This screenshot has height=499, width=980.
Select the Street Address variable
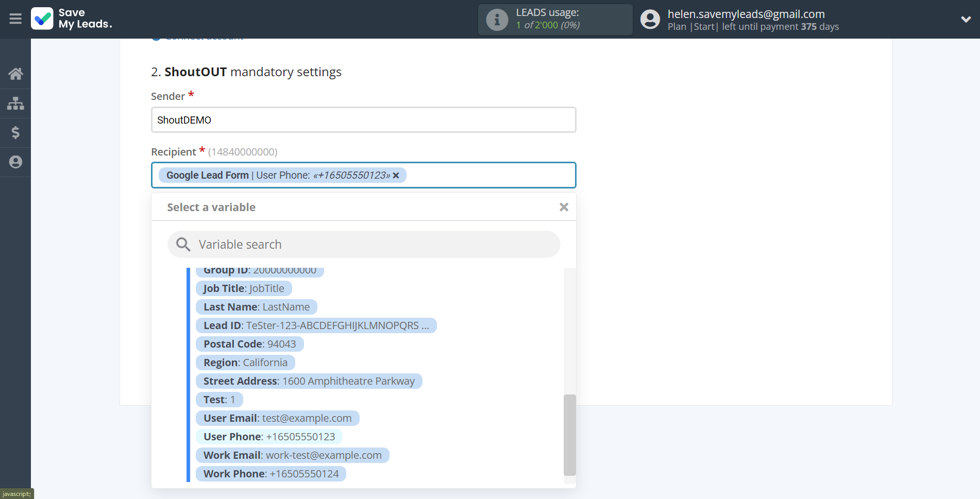(309, 381)
